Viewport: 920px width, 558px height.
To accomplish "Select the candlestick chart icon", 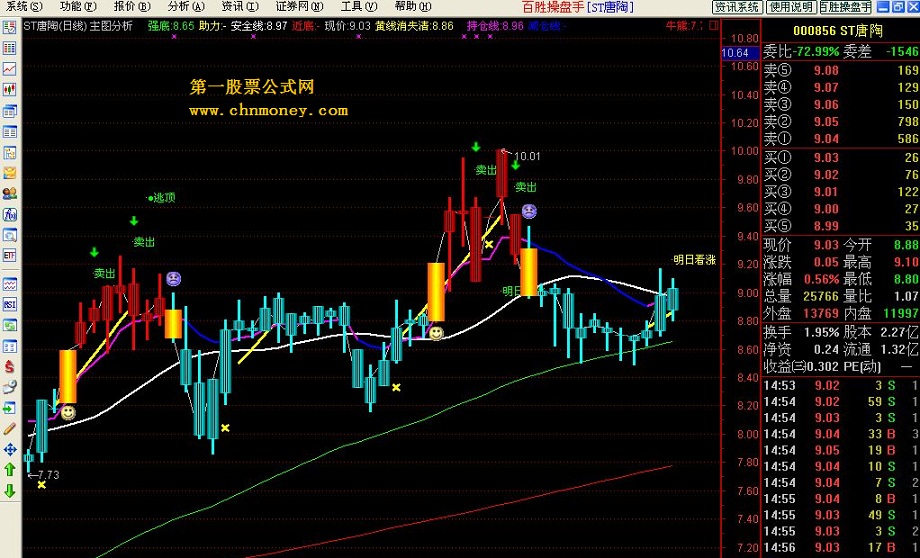I will [x=9, y=89].
